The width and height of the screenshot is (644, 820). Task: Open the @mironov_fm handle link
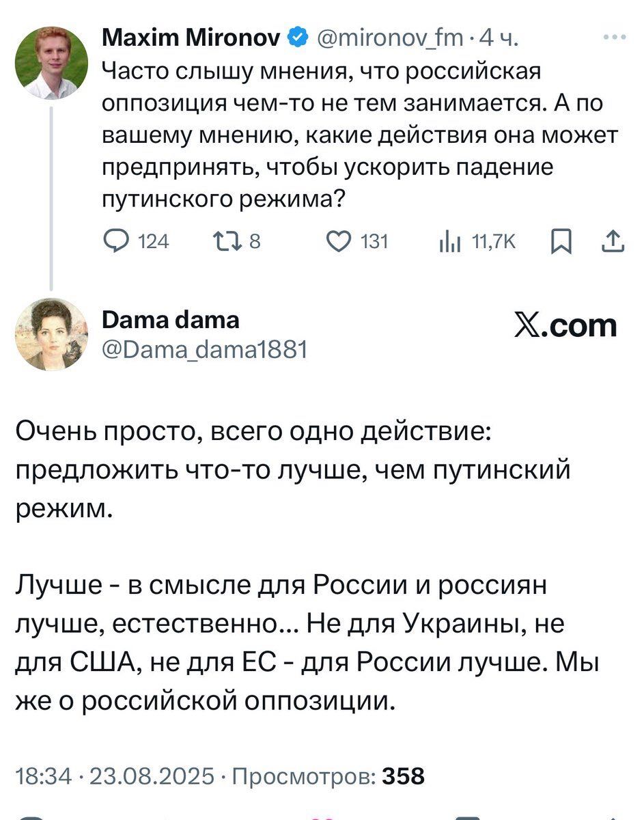click(x=389, y=38)
